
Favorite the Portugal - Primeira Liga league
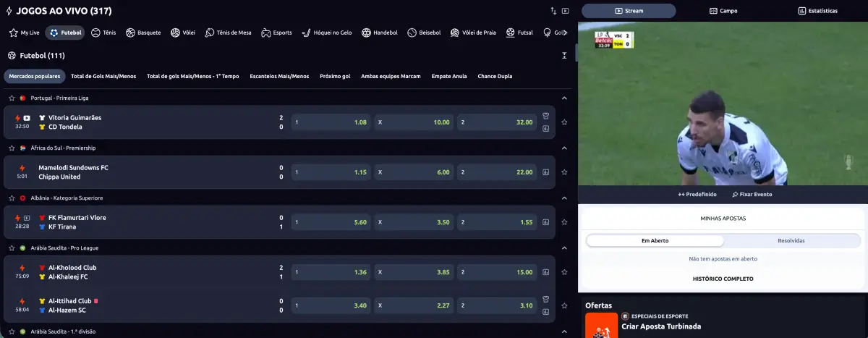point(12,98)
